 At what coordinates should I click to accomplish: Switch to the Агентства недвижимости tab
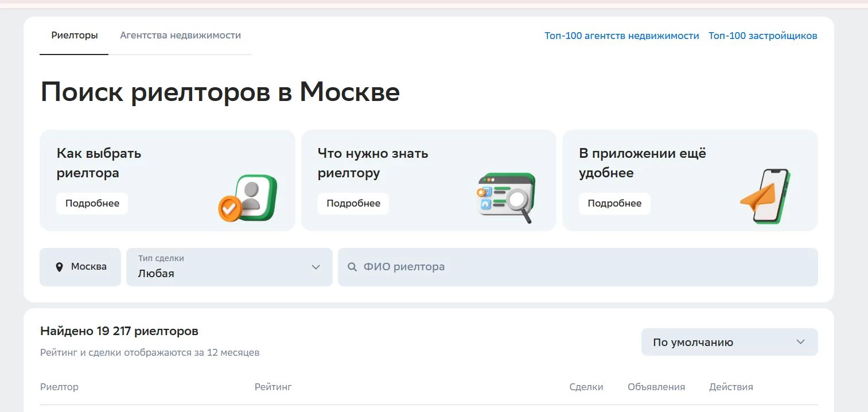click(180, 35)
